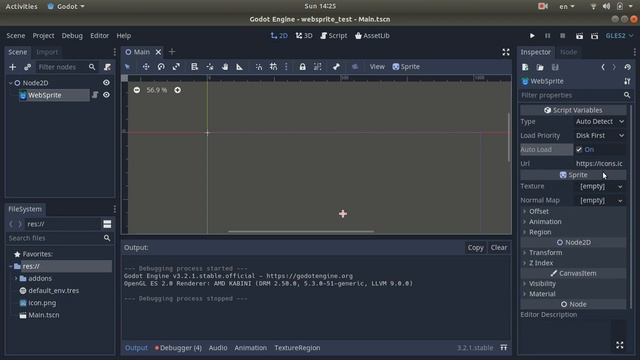The width and height of the screenshot is (640, 360).
Task: Select the Ruler Mode tool
Action: tap(240, 67)
